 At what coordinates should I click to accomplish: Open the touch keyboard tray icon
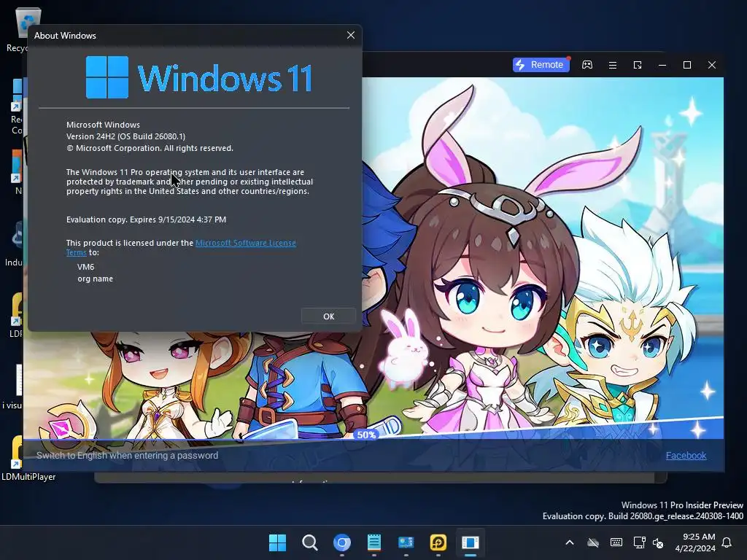(x=616, y=542)
